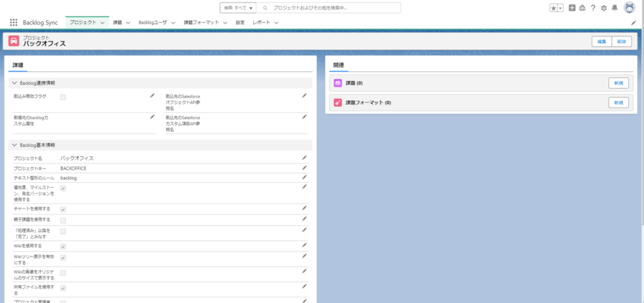Edit the Wikiを使用する field pencil
The image size is (644, 303).
304,245
